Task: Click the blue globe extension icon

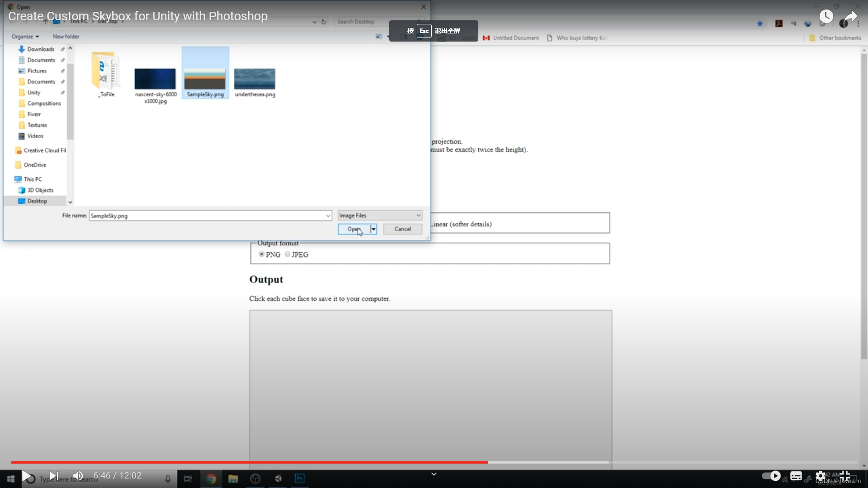Action: pos(808,23)
